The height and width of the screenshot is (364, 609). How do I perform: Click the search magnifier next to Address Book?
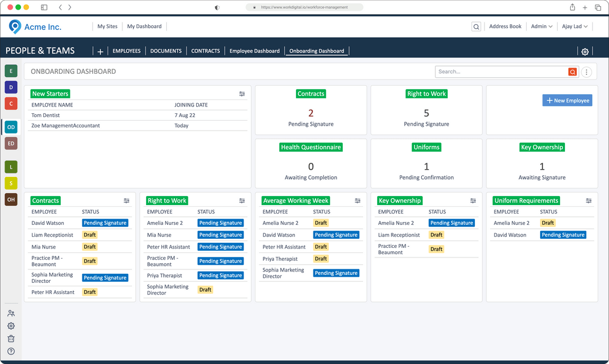[476, 26]
